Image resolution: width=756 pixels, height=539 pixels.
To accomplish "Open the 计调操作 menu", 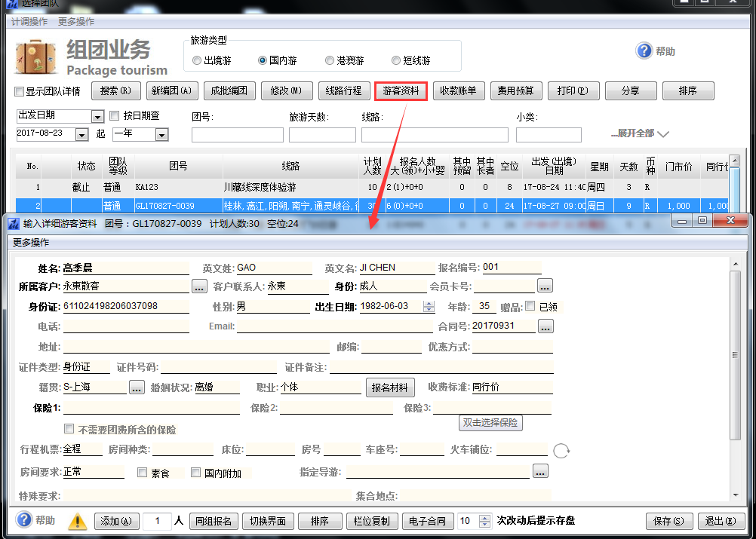I will [x=29, y=22].
